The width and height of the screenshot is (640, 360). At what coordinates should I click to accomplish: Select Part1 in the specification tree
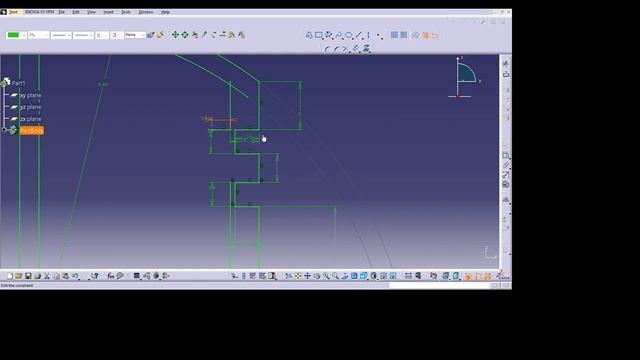point(18,83)
